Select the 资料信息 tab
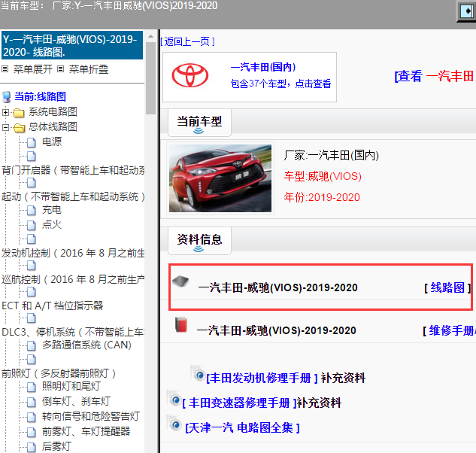The height and width of the screenshot is (453, 476). (x=199, y=241)
